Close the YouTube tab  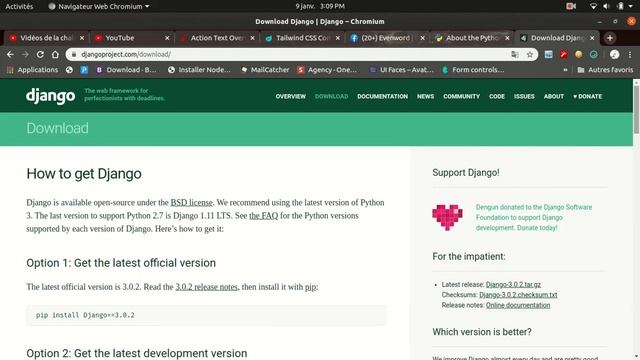pyautogui.click(x=167, y=38)
